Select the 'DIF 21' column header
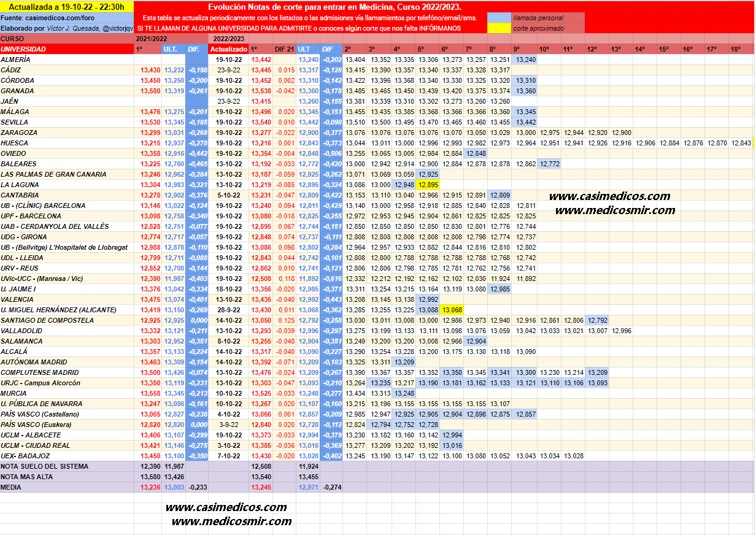Screen dimensions: 756x535 [x=284, y=49]
